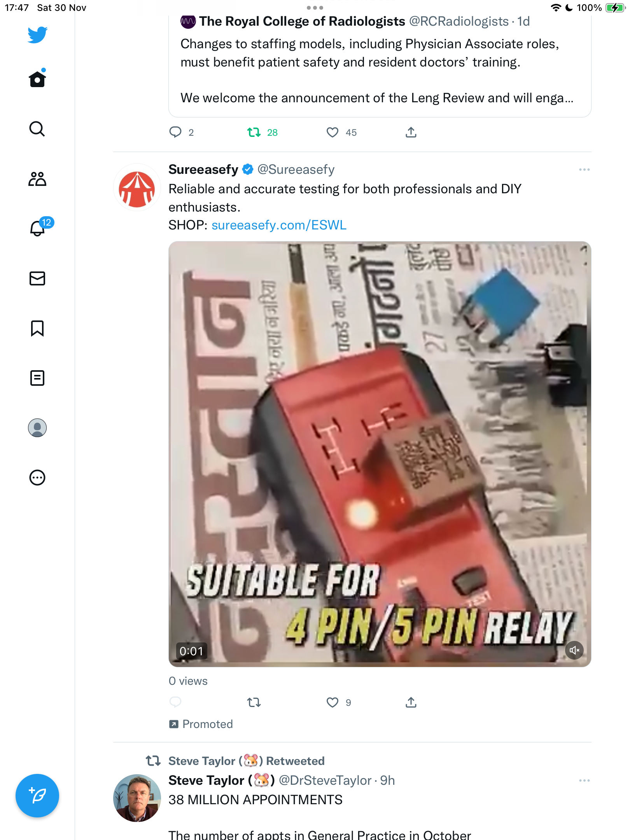Open the More circle menu in the sidebar
Viewport: 630px width, 840px height.
pyautogui.click(x=37, y=478)
